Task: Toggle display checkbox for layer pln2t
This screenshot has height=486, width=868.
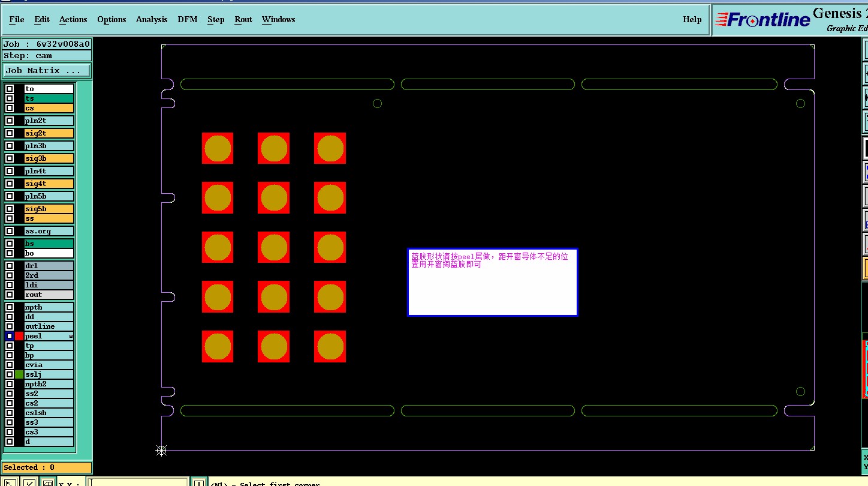Action: [x=10, y=121]
